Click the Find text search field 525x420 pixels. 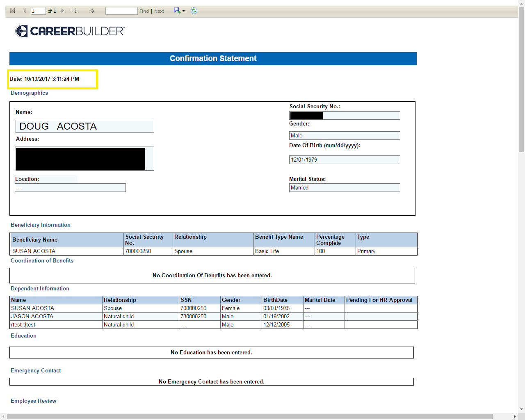click(121, 11)
